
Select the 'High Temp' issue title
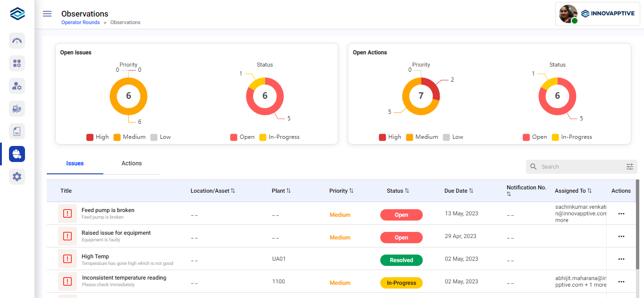(x=95, y=256)
